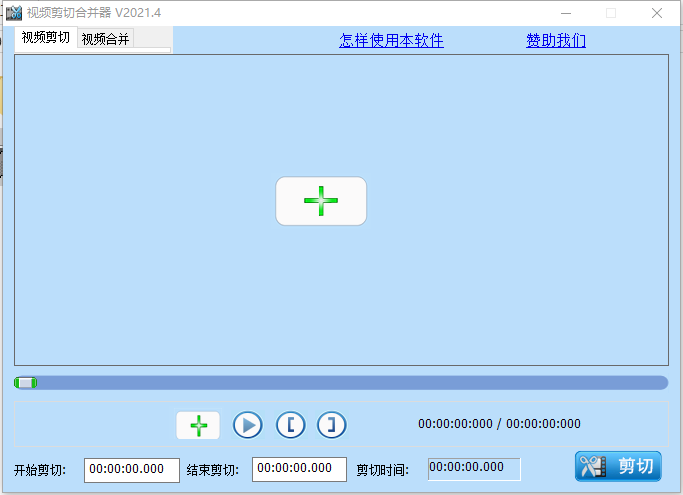Image resolution: width=683 pixels, height=495 pixels.
Task: Switch to the 视频合并 tab
Action: tap(105, 39)
